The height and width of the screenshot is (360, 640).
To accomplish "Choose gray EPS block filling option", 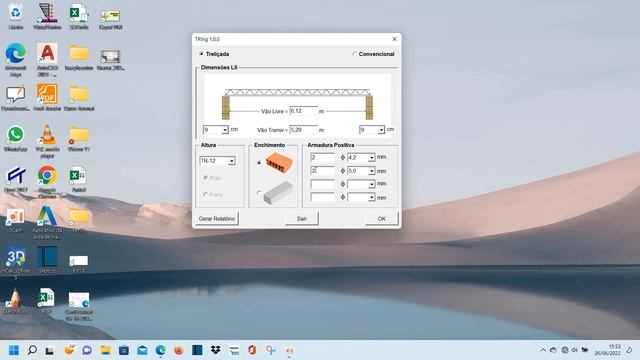I will coord(259,193).
